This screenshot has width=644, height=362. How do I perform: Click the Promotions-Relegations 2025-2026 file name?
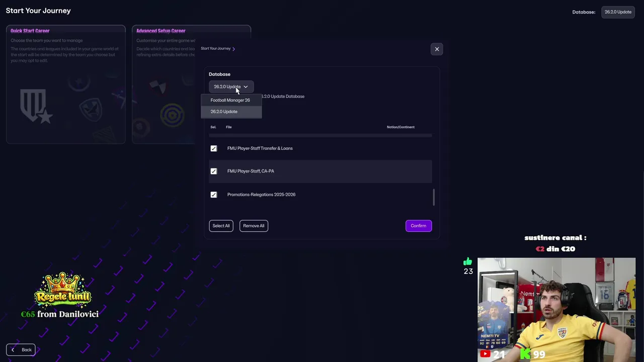point(261,195)
